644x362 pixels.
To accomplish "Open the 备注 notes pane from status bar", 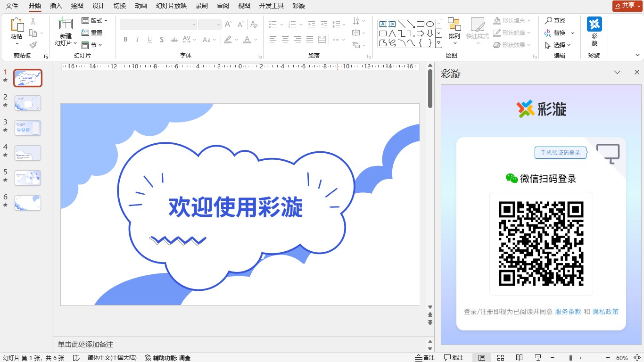I will [x=425, y=358].
